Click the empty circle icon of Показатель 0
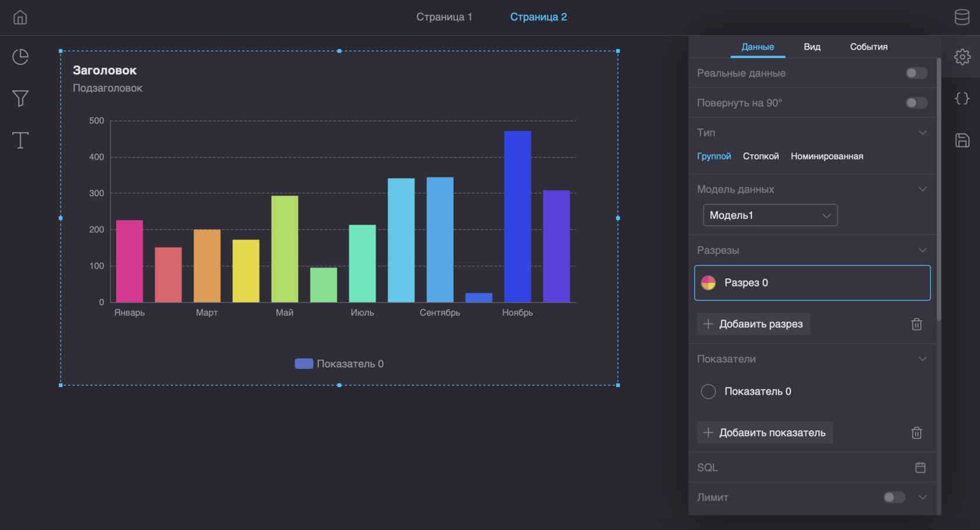Image resolution: width=980 pixels, height=530 pixels. tap(708, 392)
